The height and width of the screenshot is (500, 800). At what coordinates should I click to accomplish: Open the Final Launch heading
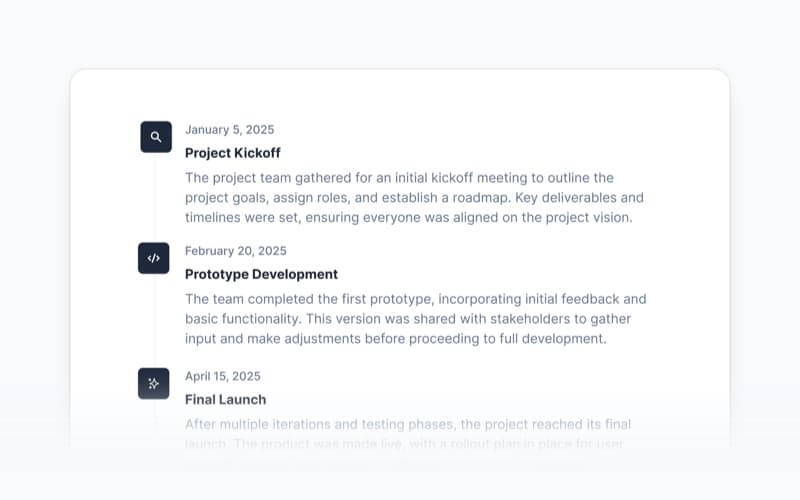click(x=225, y=399)
